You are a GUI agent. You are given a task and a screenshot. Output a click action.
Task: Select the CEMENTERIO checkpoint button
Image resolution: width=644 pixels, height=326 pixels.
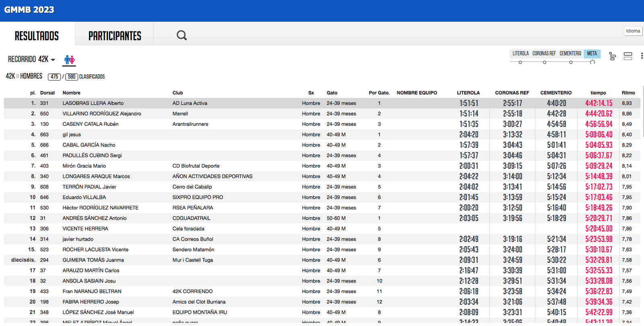[x=570, y=54]
